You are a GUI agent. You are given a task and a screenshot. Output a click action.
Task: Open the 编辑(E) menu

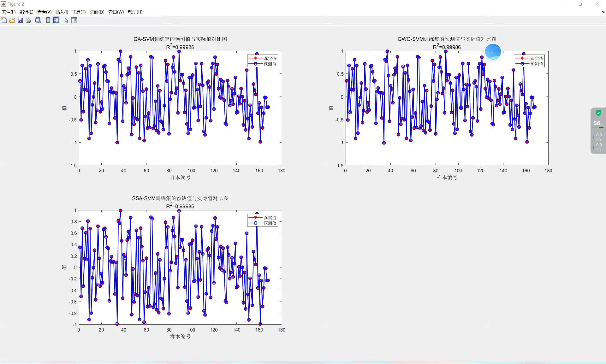[26, 12]
